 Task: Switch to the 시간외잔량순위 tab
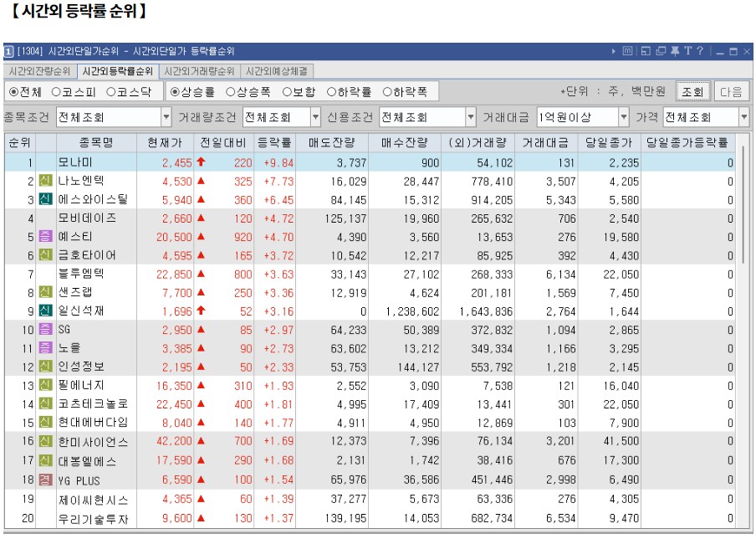pyautogui.click(x=38, y=73)
